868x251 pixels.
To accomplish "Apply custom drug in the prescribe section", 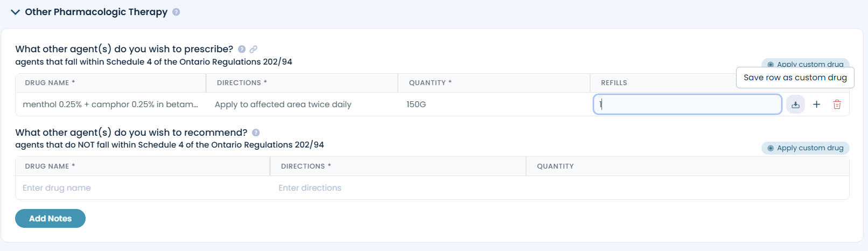I will (805, 64).
